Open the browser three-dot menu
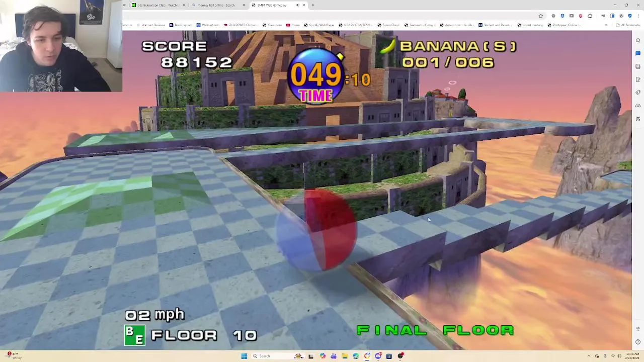Image resolution: width=644 pixels, height=362 pixels. (638, 16)
